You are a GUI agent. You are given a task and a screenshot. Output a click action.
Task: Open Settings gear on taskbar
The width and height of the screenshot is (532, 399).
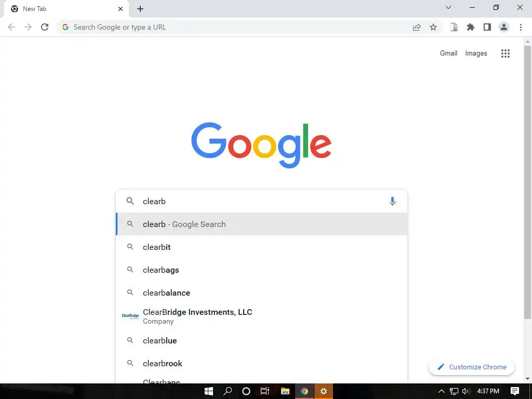[x=324, y=391]
